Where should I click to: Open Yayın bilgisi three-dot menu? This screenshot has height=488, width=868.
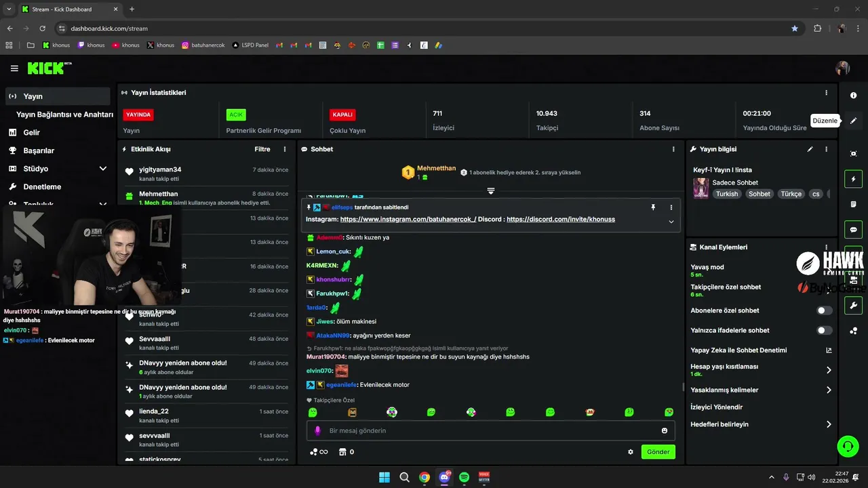pyautogui.click(x=826, y=149)
